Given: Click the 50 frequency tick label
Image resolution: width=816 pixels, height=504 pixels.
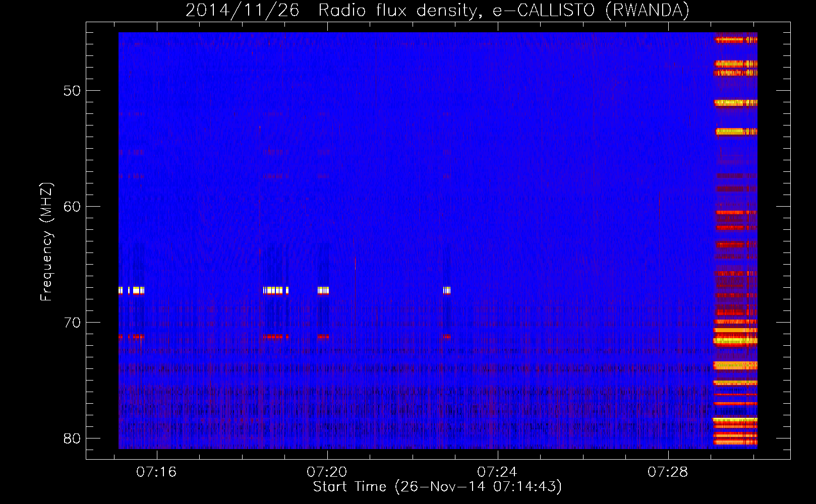Looking at the screenshot, I should point(72,91).
